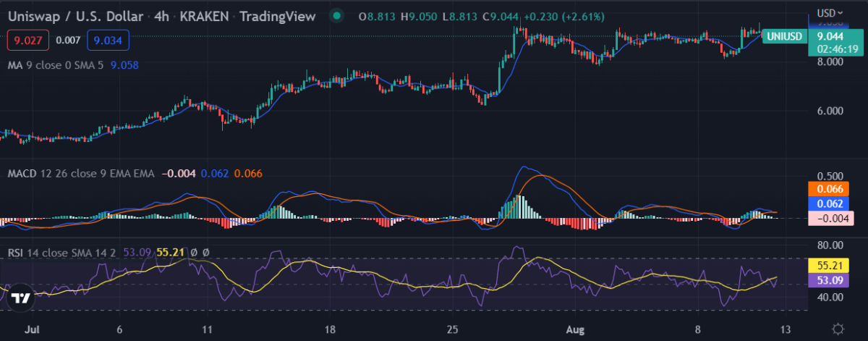Select the MA 9 close 0 SMA 5 legend
The height and width of the screenshot is (341, 868).
(x=57, y=65)
